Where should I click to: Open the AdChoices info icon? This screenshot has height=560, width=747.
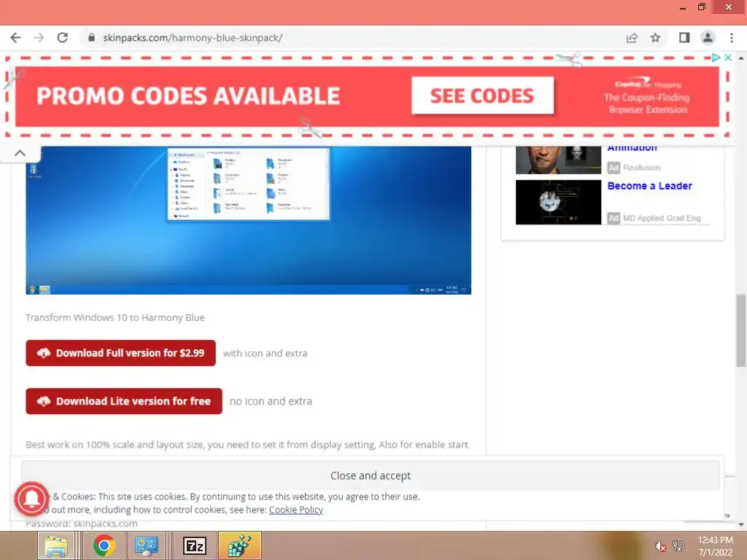[716, 58]
